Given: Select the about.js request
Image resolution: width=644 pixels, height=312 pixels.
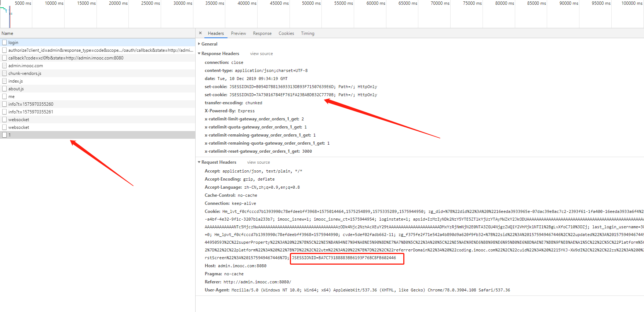Looking at the screenshot, I should tap(98, 89).
